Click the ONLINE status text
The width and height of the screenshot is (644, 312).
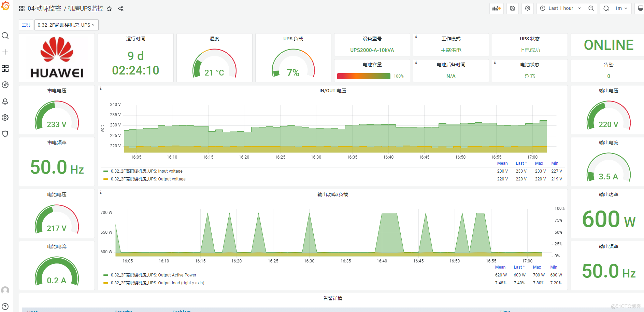(x=609, y=45)
